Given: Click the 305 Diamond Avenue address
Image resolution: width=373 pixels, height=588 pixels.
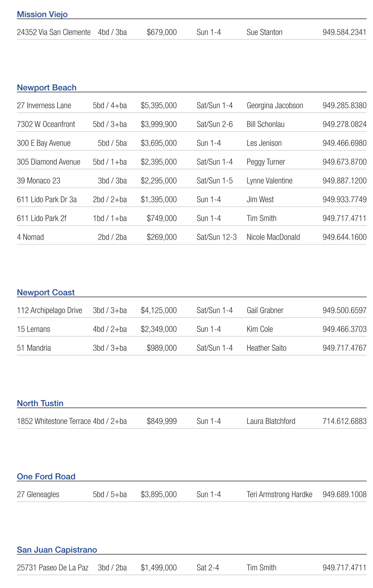Looking at the screenshot, I should click(48, 162).
